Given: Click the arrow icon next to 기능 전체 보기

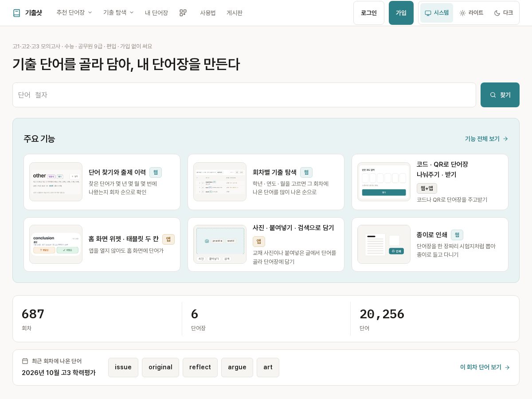Looking at the screenshot, I should click(505, 139).
